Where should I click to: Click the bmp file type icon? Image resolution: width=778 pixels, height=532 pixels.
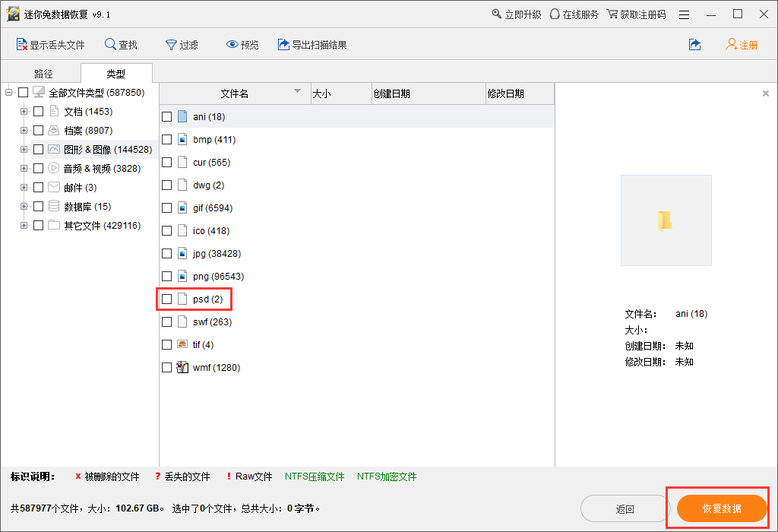(x=182, y=139)
